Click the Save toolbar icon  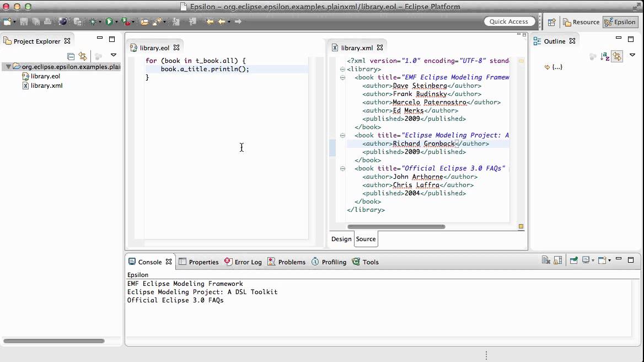24,22
